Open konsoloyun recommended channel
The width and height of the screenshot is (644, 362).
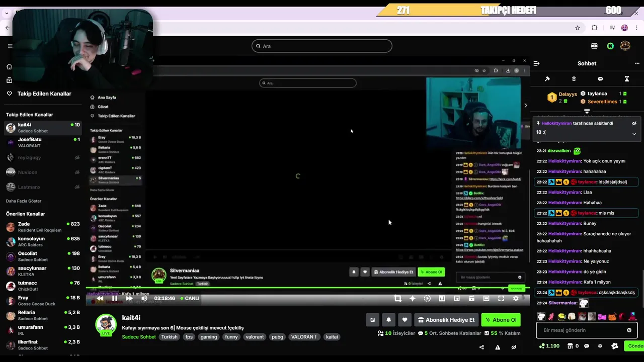point(43,241)
